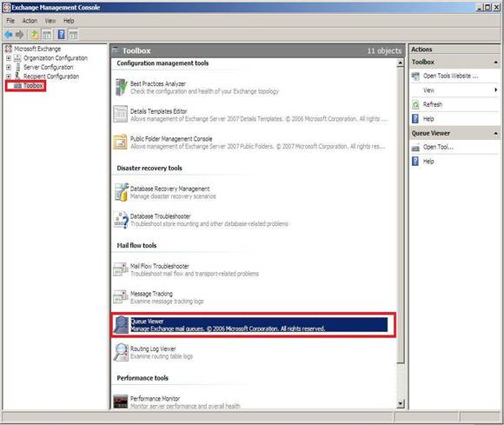
Task: Open the File menu
Action: tap(10, 21)
